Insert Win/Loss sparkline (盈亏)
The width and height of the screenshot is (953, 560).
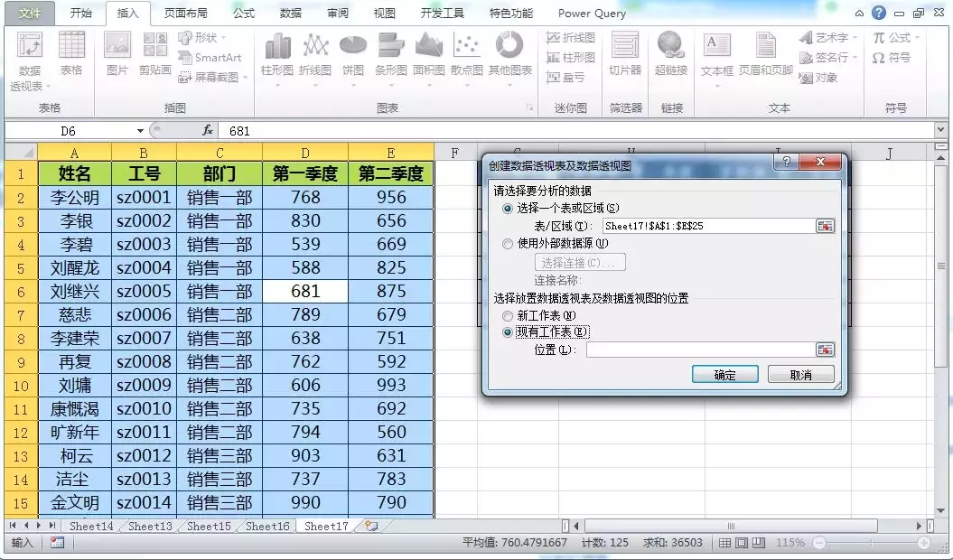(565, 77)
